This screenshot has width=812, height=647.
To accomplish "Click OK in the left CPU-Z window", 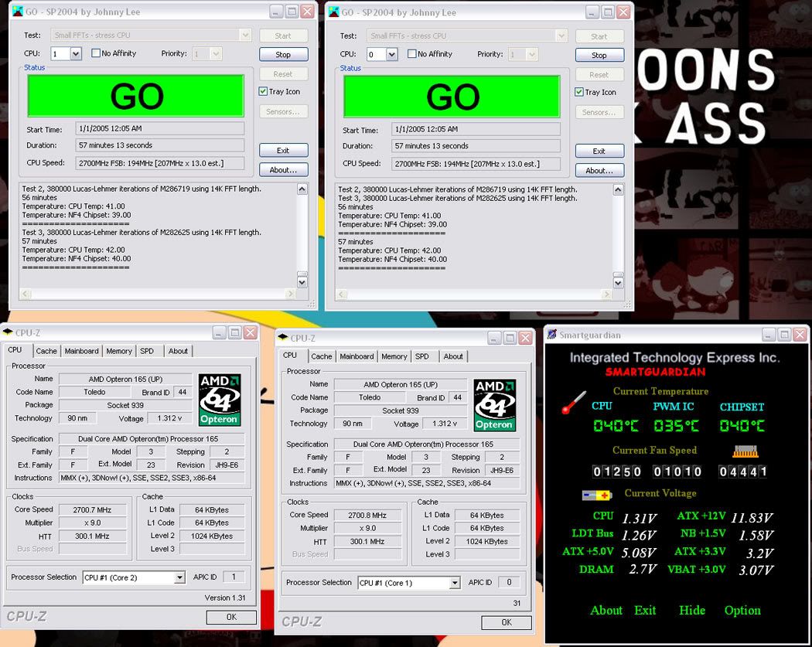I will point(231,616).
